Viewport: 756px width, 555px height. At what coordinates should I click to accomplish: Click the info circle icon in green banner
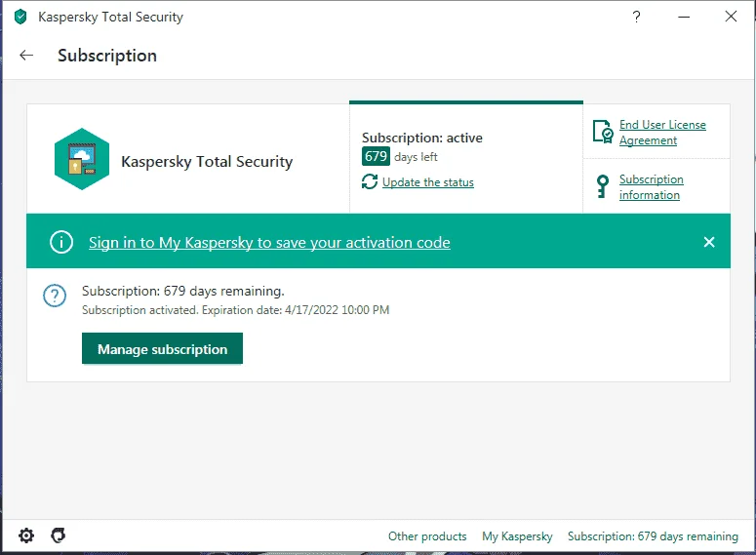pos(61,242)
